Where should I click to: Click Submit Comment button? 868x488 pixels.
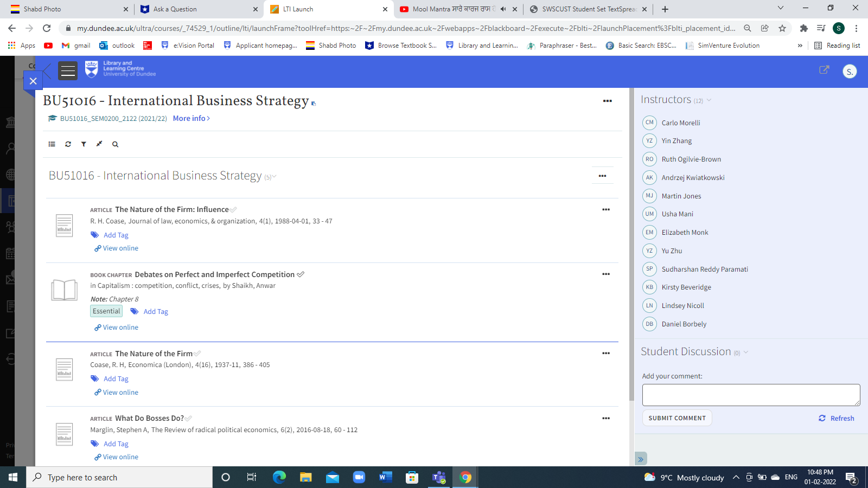pos(677,418)
